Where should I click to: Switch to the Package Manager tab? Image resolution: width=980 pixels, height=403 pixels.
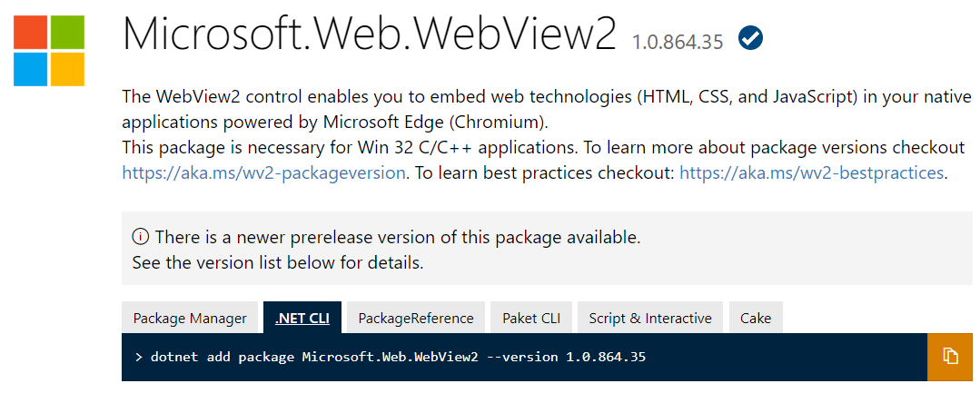pyautogui.click(x=190, y=319)
